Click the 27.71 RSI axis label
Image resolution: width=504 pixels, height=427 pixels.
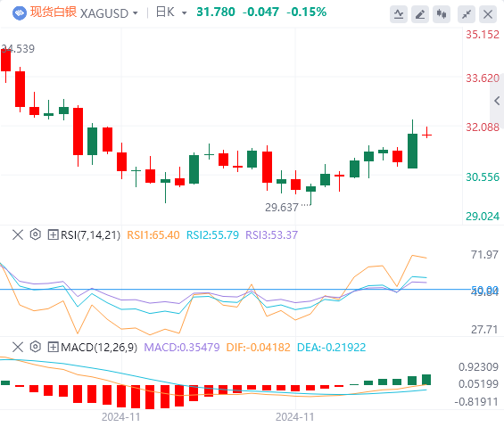click(x=484, y=330)
